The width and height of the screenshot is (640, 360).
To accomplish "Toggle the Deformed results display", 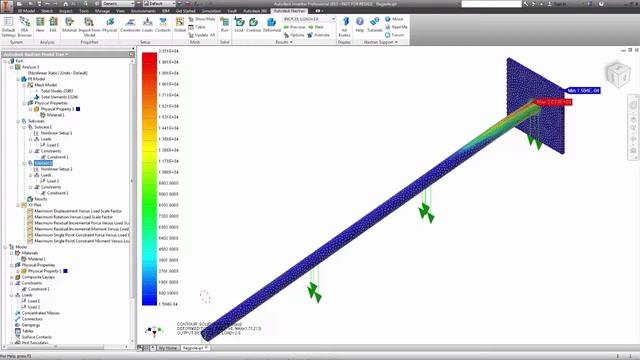I will tap(272, 24).
